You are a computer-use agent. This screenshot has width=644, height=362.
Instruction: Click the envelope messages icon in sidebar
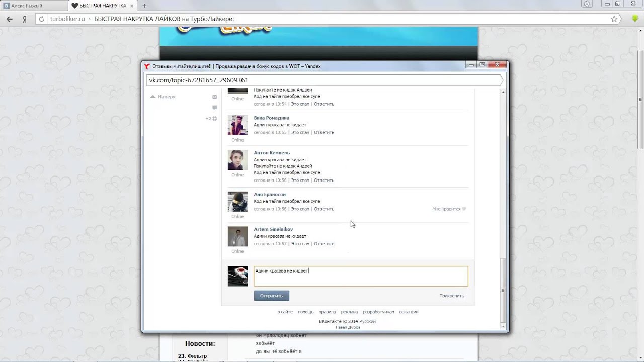tap(215, 97)
